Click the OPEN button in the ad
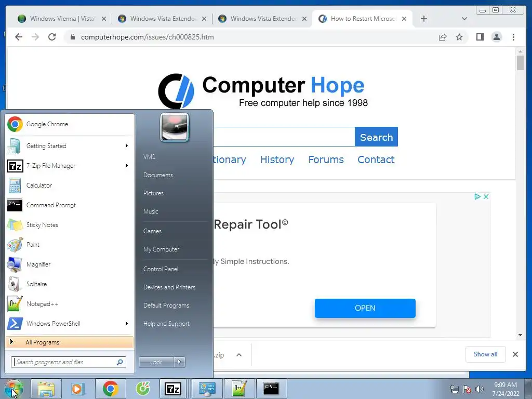 [365, 308]
